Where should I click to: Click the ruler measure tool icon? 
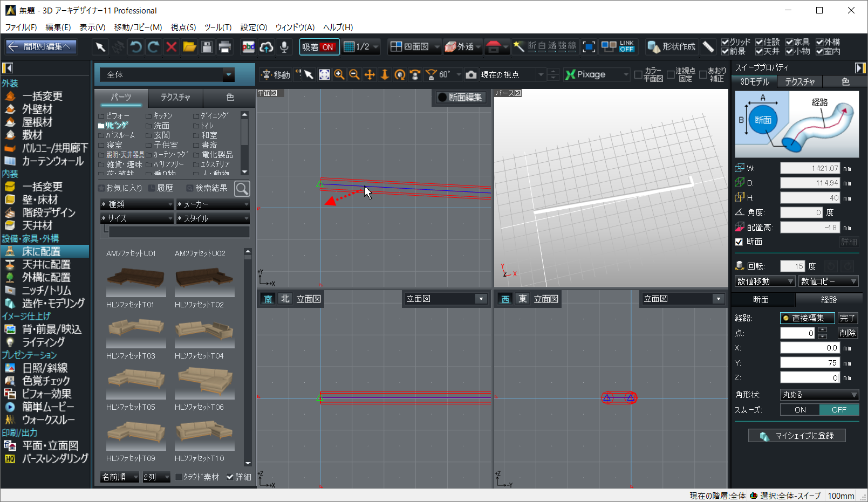pos(708,47)
